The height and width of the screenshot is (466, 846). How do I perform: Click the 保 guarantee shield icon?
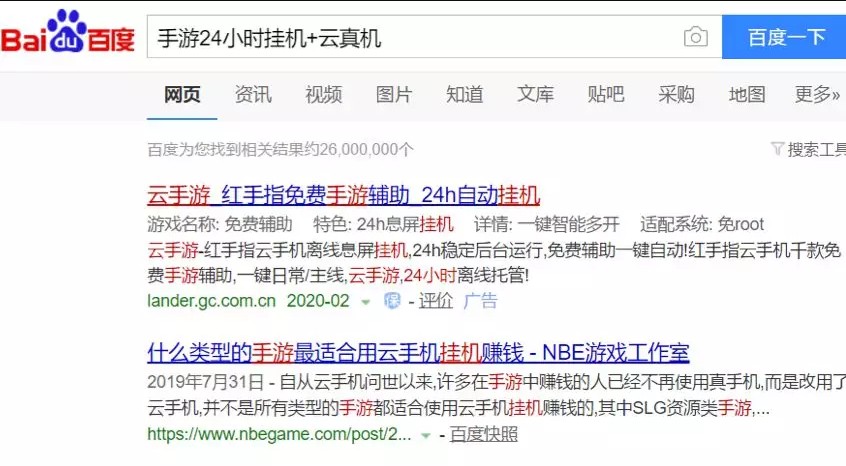[392, 301]
